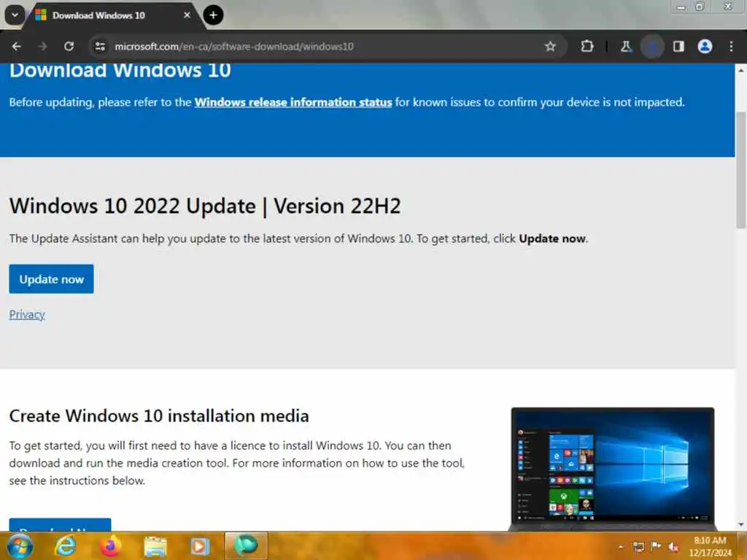
Task: Launch Firefox from taskbar
Action: point(110,546)
